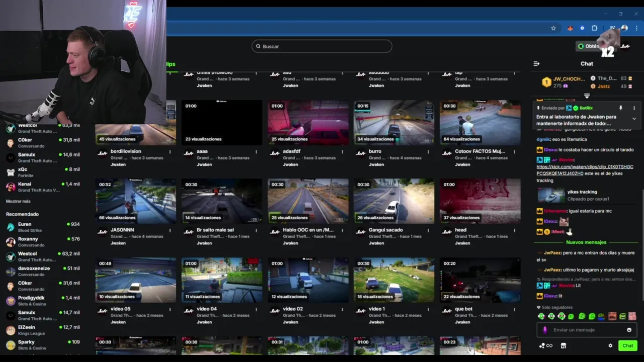The image size is (644, 362).
Task: Click the purple microphone icon in chat input
Action: (x=545, y=330)
